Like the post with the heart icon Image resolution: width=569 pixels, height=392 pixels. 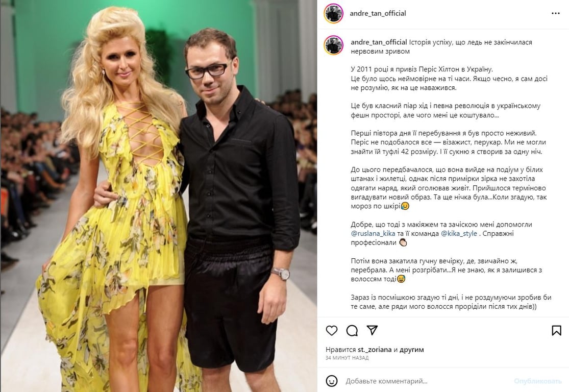click(331, 330)
